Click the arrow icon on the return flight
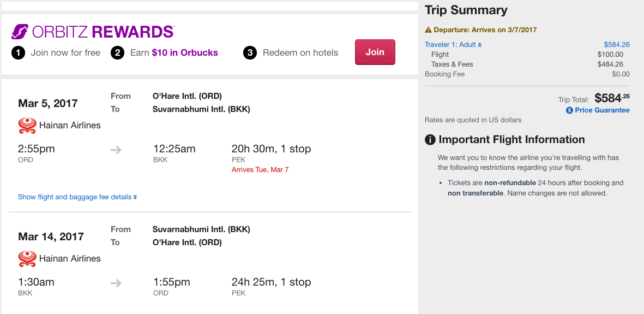 click(x=116, y=283)
